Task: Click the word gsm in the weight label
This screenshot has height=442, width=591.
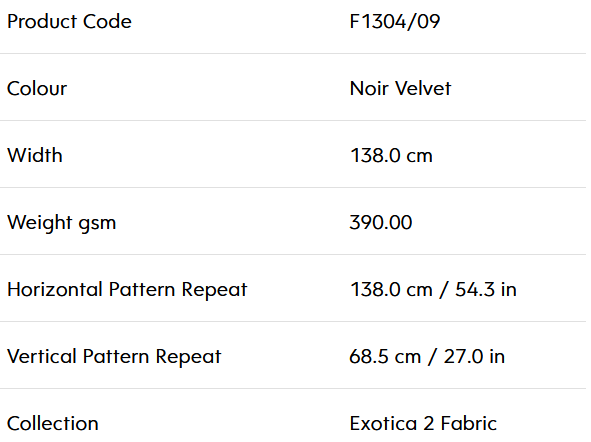Action: point(97,224)
